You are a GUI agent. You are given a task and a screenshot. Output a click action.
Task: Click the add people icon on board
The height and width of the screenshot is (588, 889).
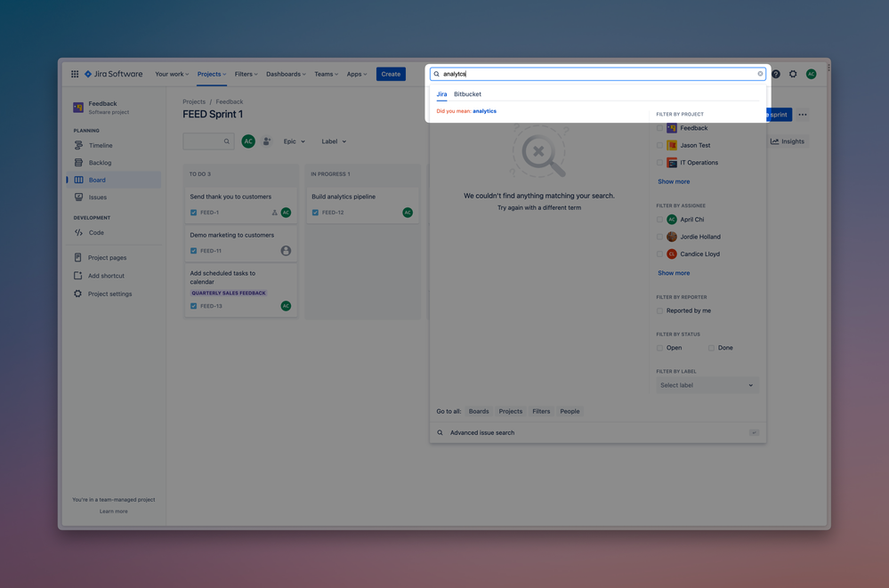266,141
